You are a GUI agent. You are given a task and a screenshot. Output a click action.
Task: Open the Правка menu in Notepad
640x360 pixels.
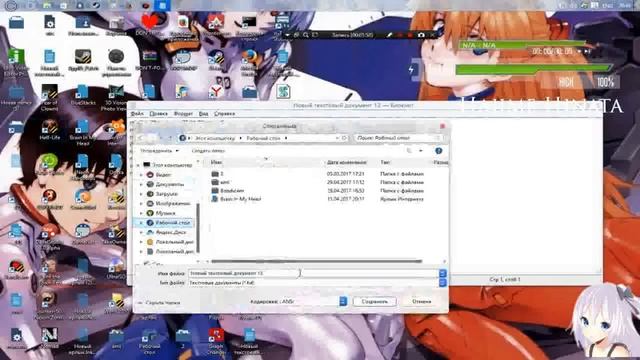(x=158, y=113)
